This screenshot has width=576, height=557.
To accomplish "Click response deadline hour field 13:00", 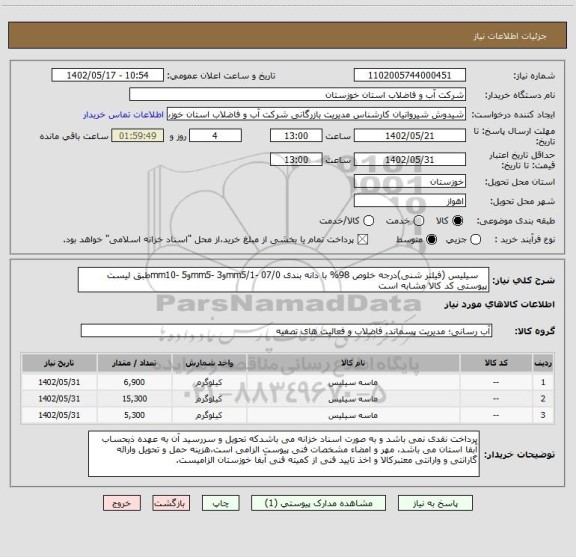I will tap(296, 136).
